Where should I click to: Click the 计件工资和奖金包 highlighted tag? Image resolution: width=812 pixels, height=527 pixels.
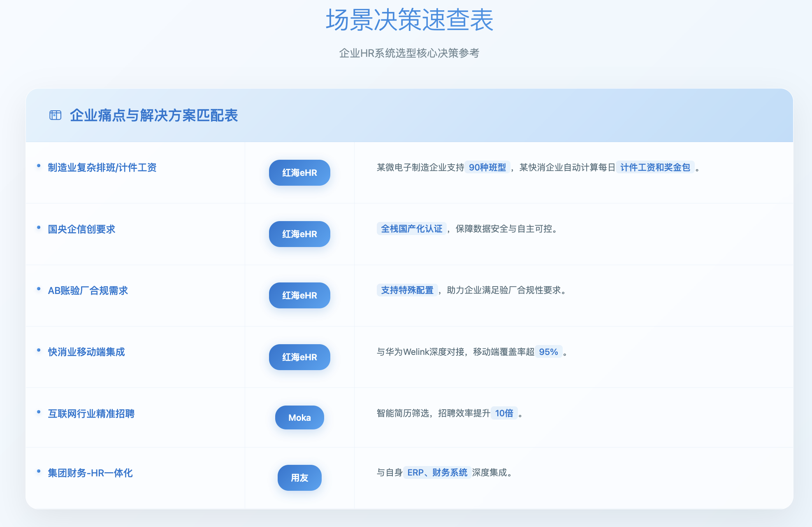[x=655, y=167]
